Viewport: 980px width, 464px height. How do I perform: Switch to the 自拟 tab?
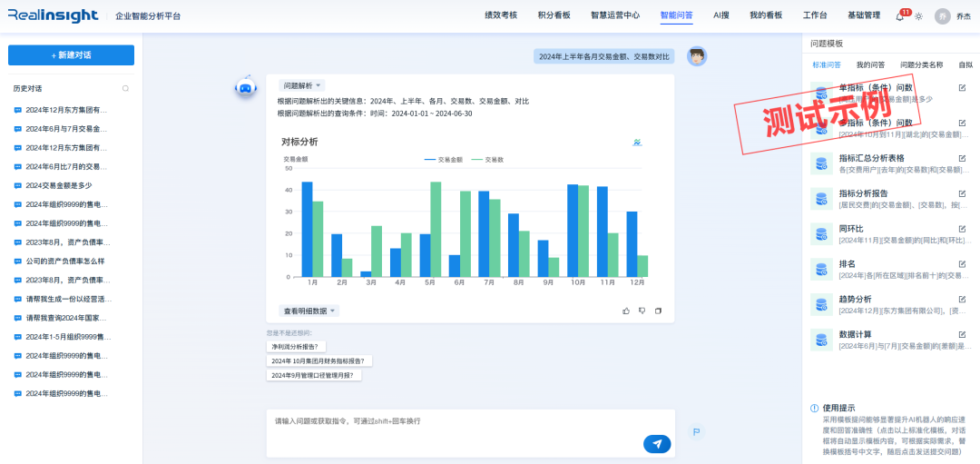pos(965,64)
